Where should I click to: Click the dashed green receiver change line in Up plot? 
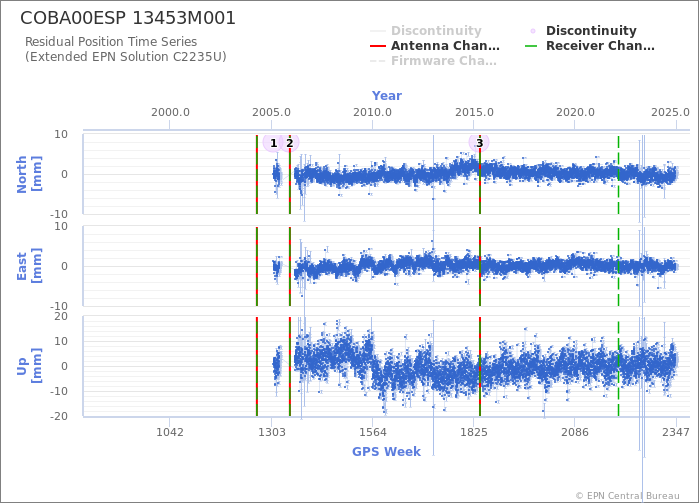[x=618, y=367]
